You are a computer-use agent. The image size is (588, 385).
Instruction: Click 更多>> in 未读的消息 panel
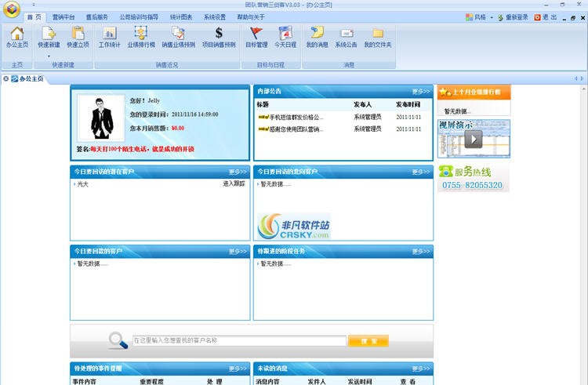[421, 369]
